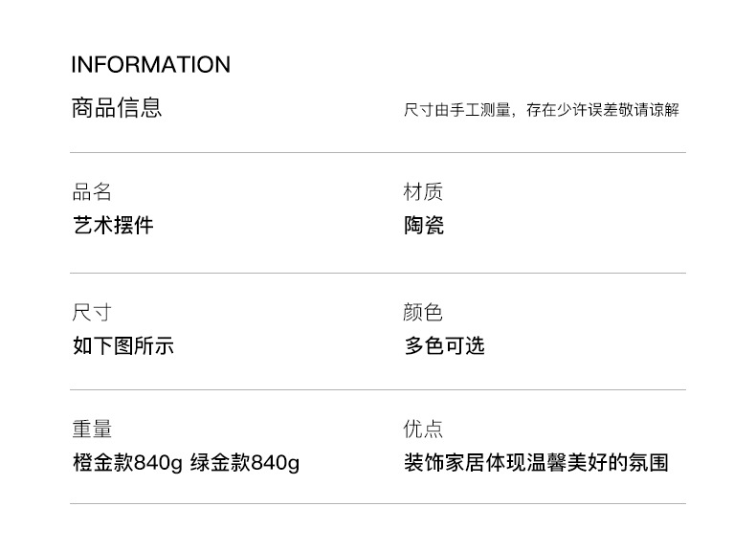Click the 多色可选 color value
This screenshot has width=756, height=551.
pos(444,345)
